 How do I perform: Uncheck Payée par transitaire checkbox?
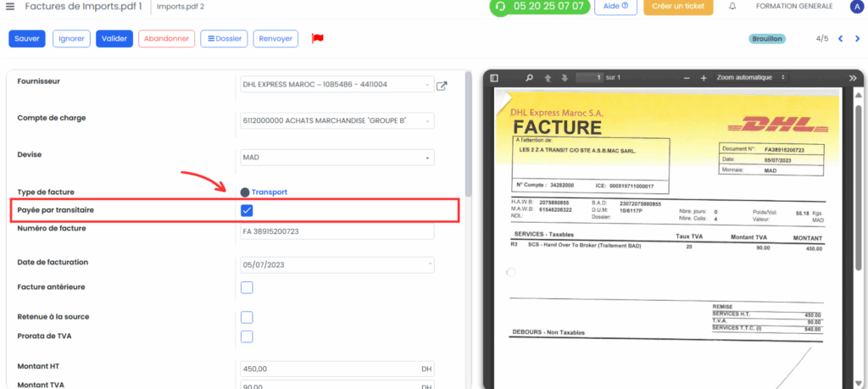pos(247,210)
